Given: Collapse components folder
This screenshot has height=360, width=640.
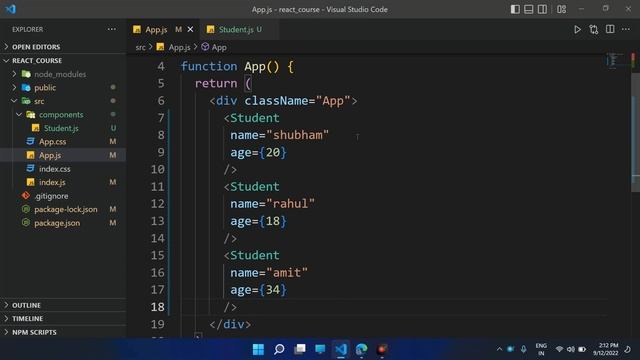Looking at the screenshot, I should [x=61, y=115].
